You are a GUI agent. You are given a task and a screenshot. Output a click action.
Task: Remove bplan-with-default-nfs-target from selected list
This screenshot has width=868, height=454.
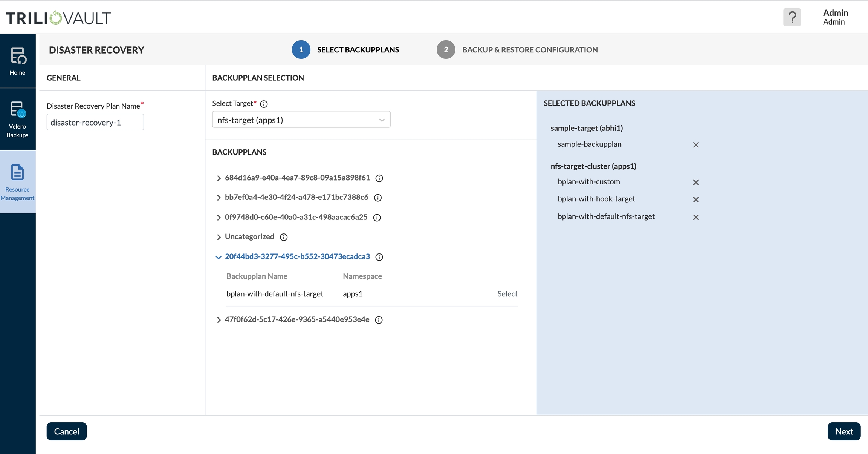(x=696, y=217)
